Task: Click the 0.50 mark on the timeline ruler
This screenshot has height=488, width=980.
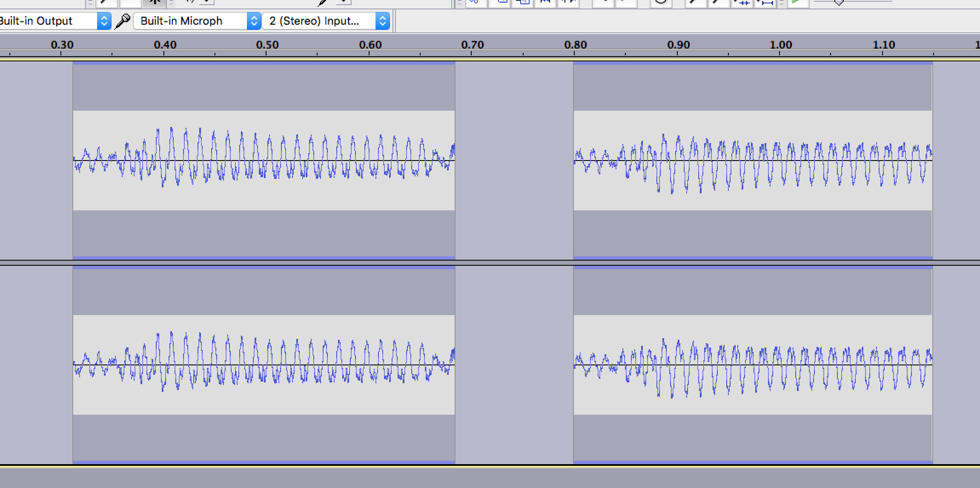Action: (267, 45)
